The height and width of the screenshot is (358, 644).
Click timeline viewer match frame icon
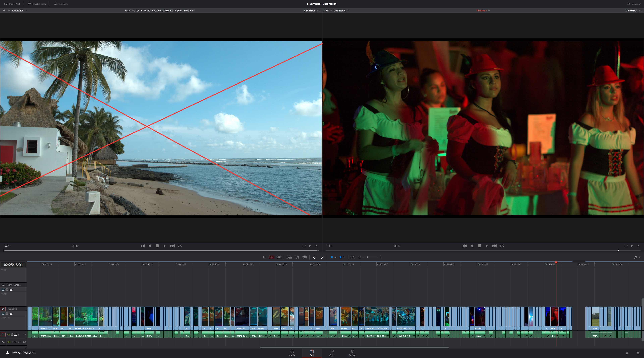pyautogui.click(x=626, y=246)
